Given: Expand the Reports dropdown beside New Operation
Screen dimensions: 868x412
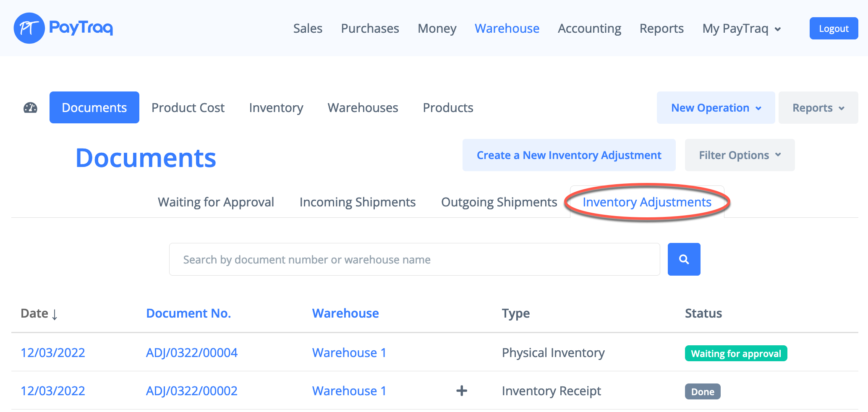Looking at the screenshot, I should point(818,108).
